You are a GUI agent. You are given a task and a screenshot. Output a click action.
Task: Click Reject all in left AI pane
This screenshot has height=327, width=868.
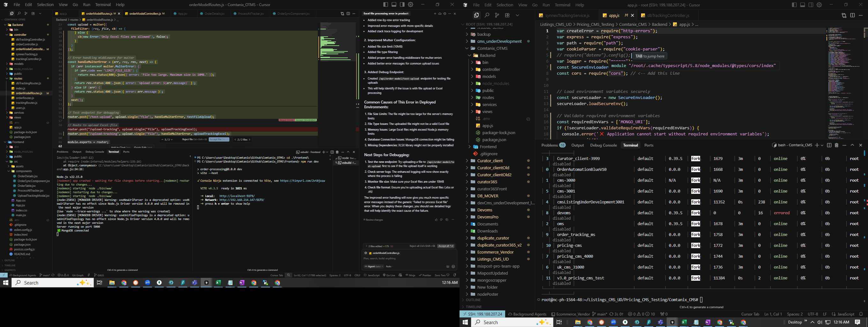coord(422,246)
